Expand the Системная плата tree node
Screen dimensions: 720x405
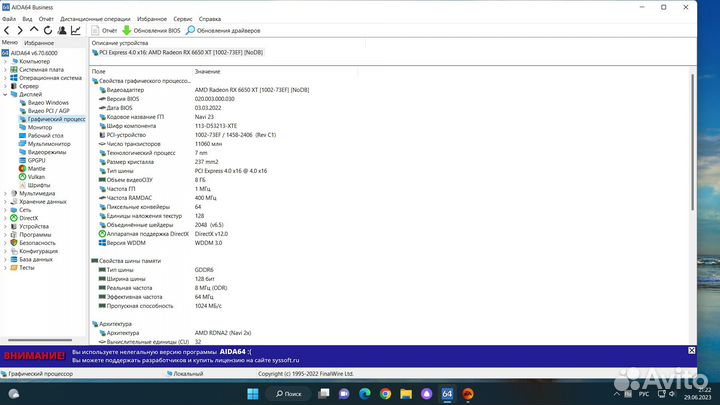coord(6,69)
